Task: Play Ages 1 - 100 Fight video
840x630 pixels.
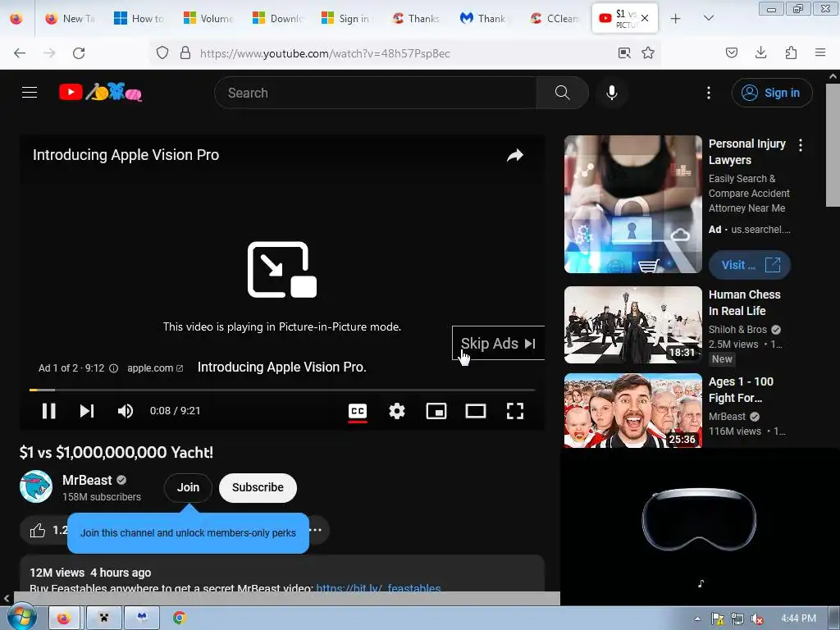Action: [632, 410]
